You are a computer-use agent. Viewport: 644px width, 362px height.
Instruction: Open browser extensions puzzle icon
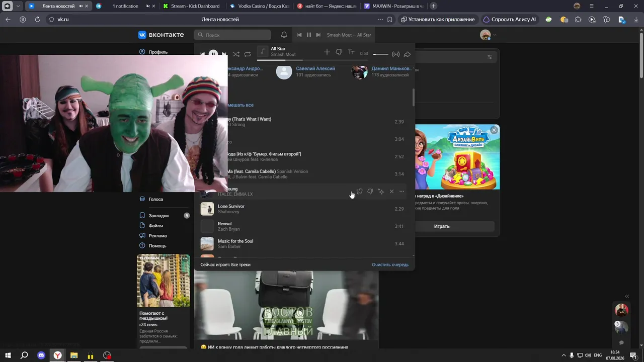578,20
